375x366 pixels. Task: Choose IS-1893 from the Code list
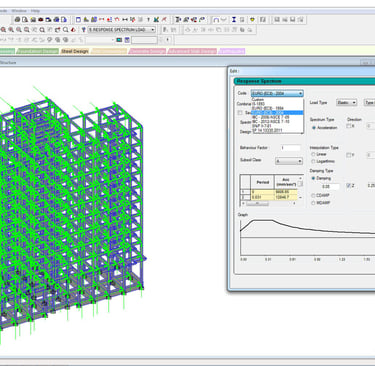point(258,104)
